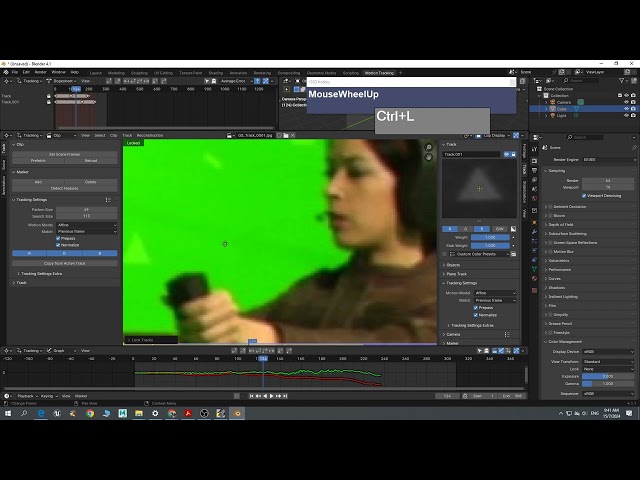The height and width of the screenshot is (480, 640).
Task: Adjust the Exposure slider in Color Management
Action: click(x=608, y=376)
